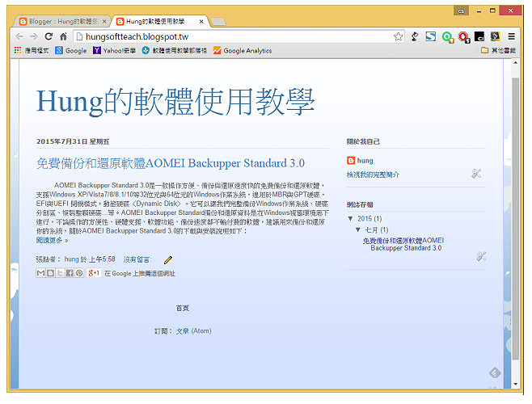532x404 pixels.
Task: Open the AOMEI Backupper Standard 3.0 post title
Action: 171,163
